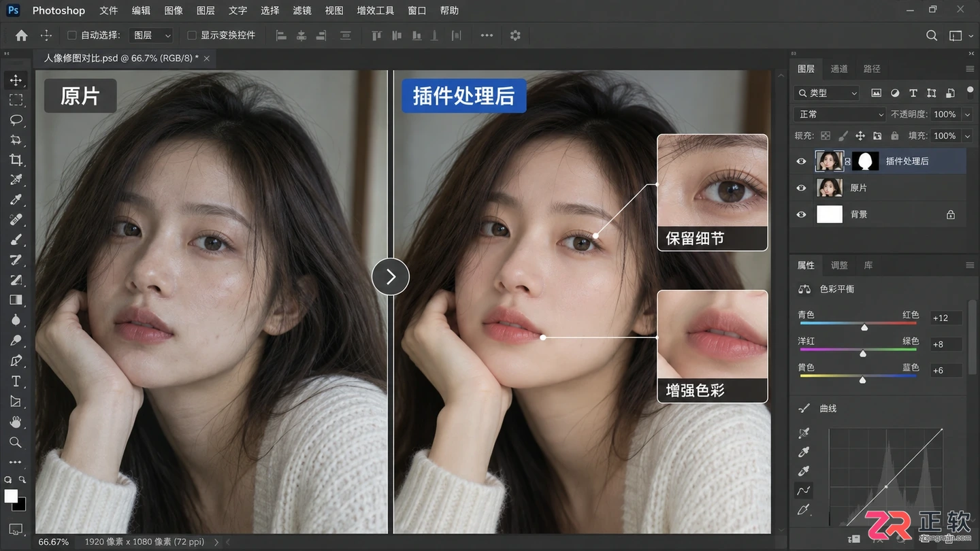Close the 人像修图对比.psd document tab

[x=207, y=59]
